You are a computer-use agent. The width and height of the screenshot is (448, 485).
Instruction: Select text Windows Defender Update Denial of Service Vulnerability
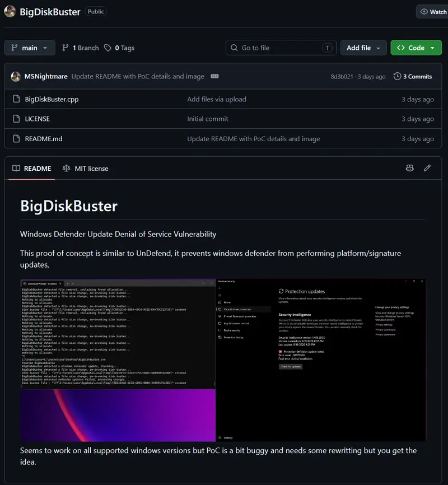(118, 234)
